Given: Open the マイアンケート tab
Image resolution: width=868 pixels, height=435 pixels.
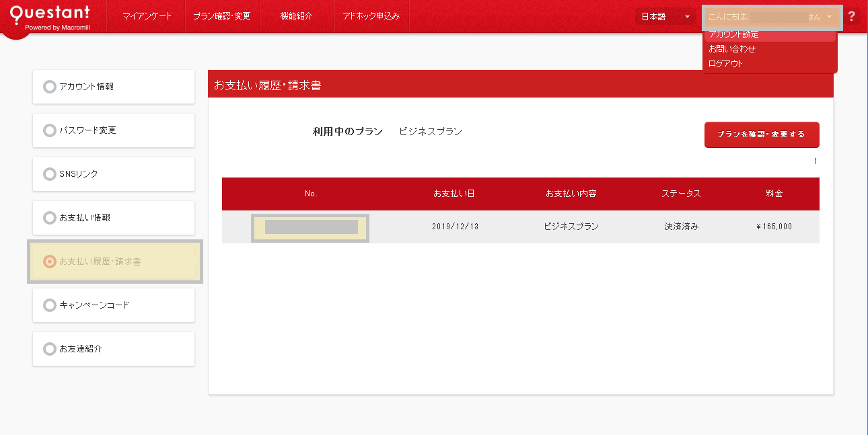Looking at the screenshot, I should 147,16.
